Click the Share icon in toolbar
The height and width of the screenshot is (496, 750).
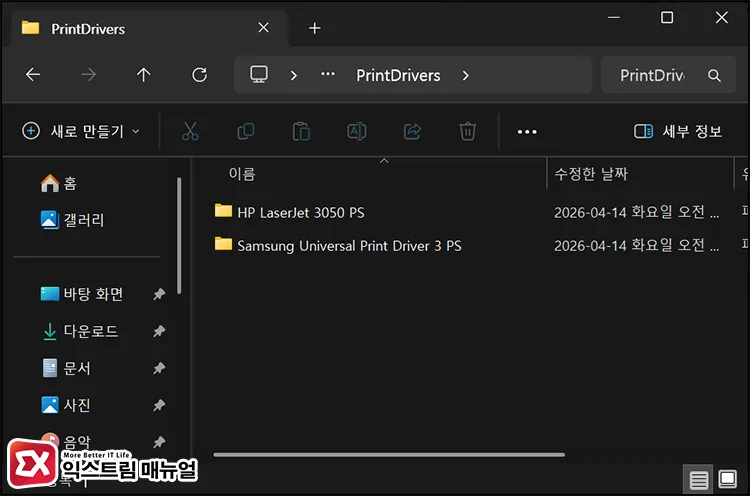(x=412, y=131)
